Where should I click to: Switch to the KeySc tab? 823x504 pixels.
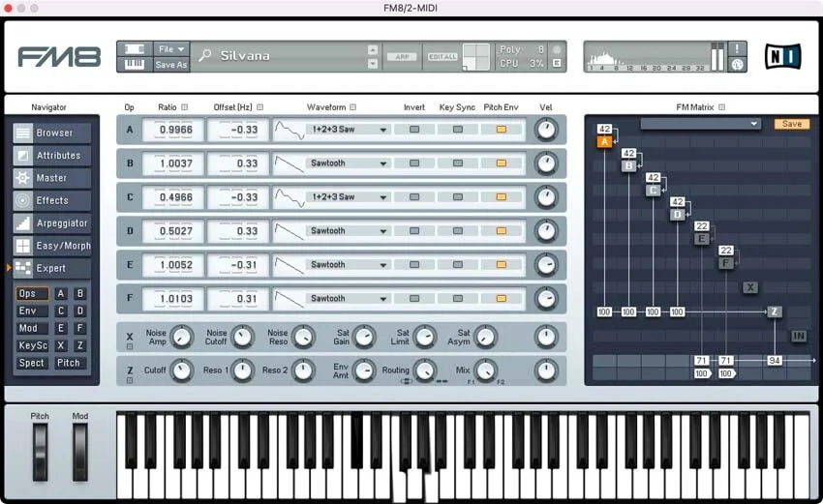click(32, 345)
